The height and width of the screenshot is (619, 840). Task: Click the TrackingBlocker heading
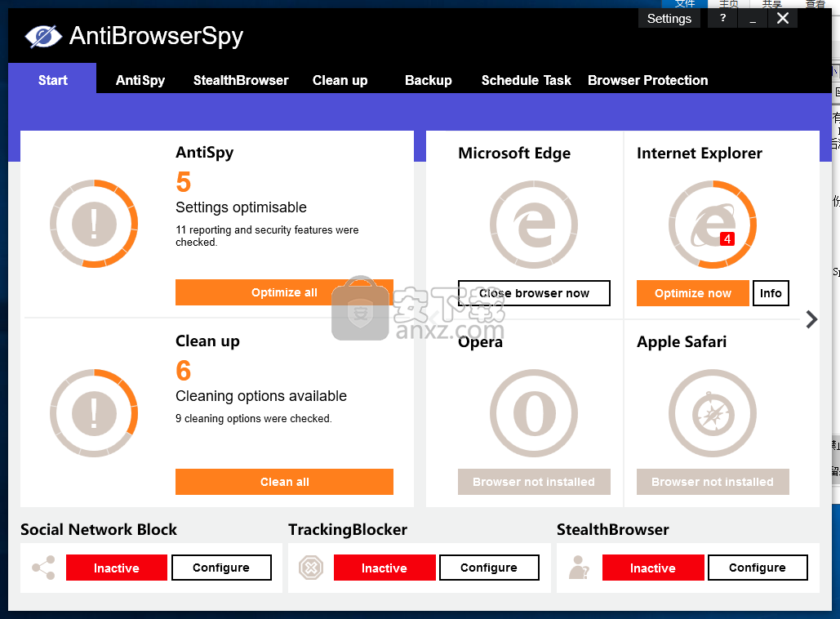pyautogui.click(x=348, y=529)
